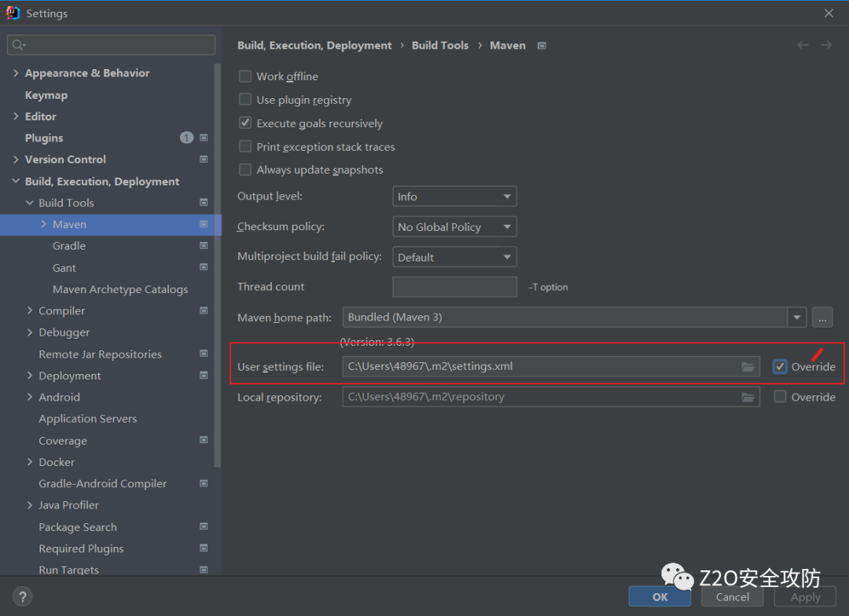Toggle Use plugin registry checkbox
Screen dimensions: 849x616
click(x=245, y=100)
